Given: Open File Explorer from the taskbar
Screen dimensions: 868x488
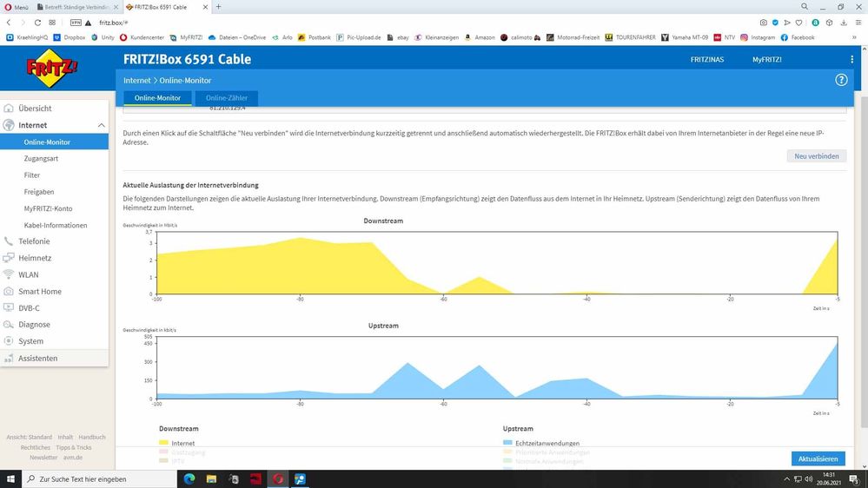Looking at the screenshot, I should point(211,479).
